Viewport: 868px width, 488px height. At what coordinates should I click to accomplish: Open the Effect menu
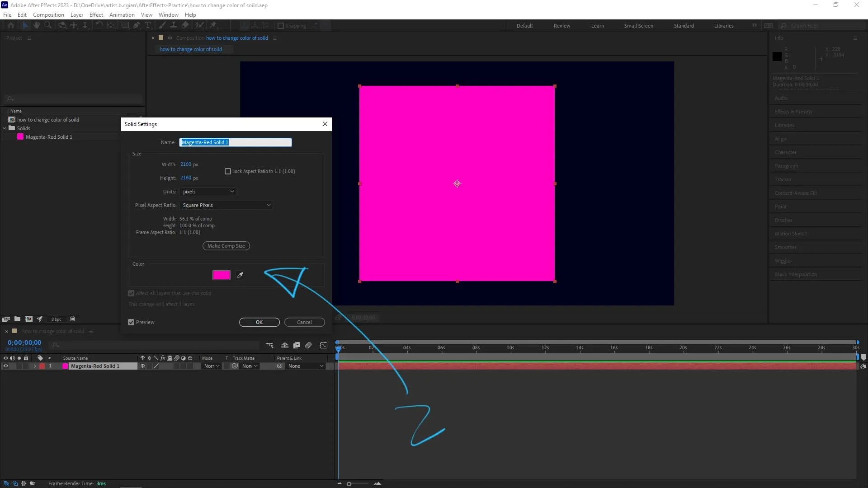(96, 14)
